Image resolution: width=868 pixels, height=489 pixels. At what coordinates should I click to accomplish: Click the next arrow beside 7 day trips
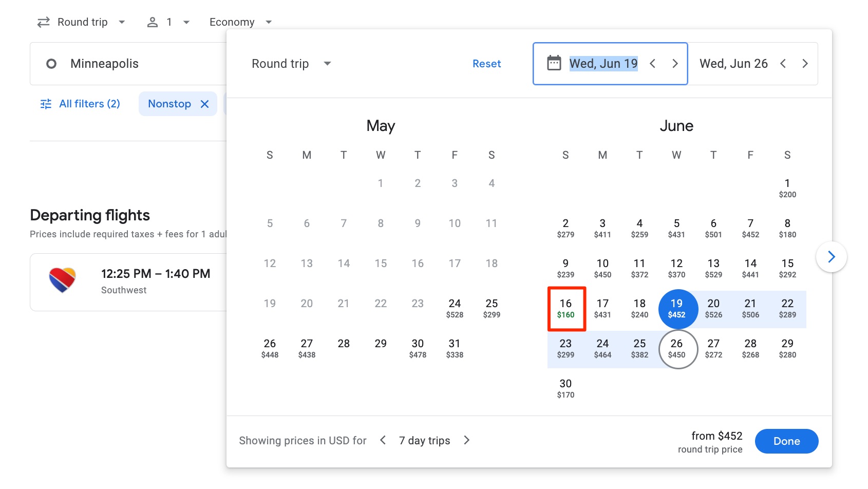466,440
